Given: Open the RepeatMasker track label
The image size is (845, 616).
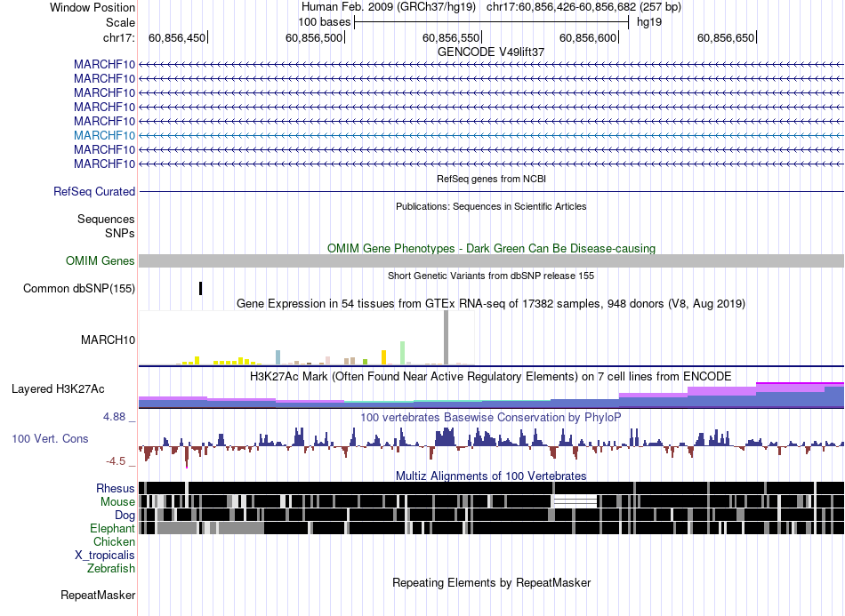Looking at the screenshot, I should [98, 595].
